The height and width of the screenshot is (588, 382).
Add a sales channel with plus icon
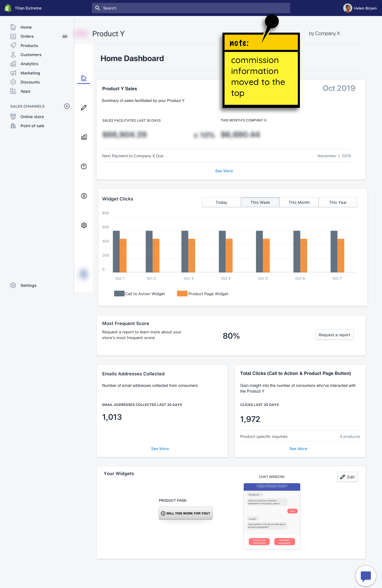click(x=67, y=106)
